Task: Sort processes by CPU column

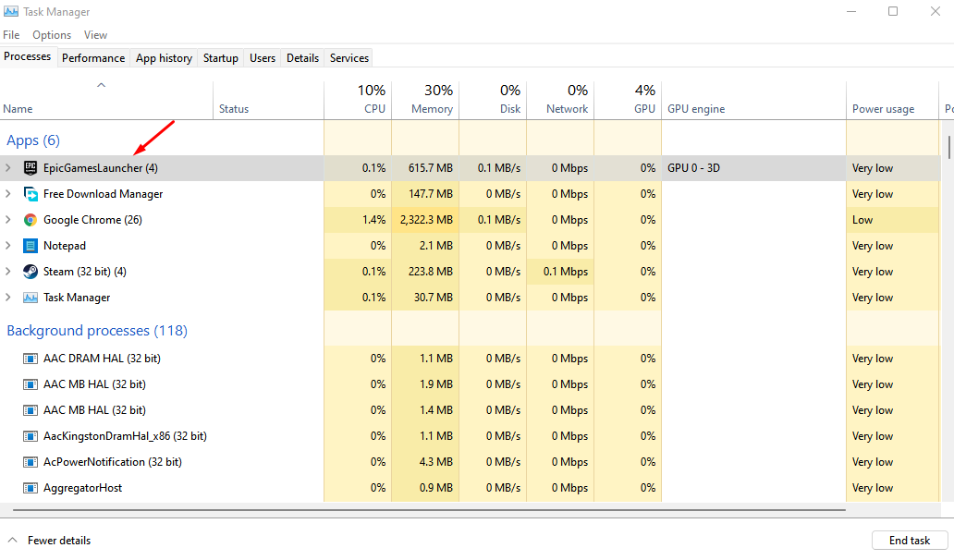Action: point(358,101)
